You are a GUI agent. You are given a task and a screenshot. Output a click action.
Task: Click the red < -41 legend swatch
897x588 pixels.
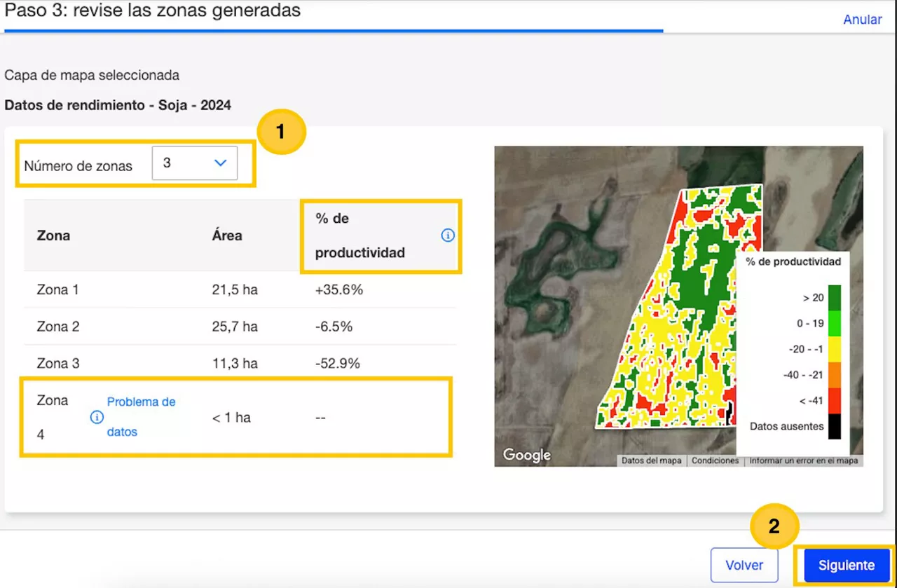point(834,401)
